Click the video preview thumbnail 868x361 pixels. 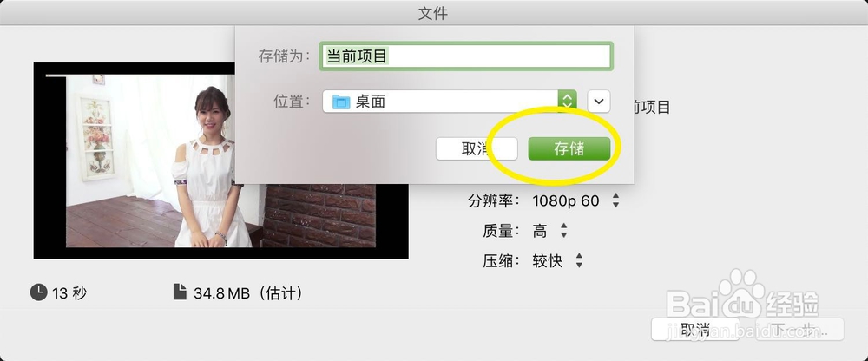220,161
